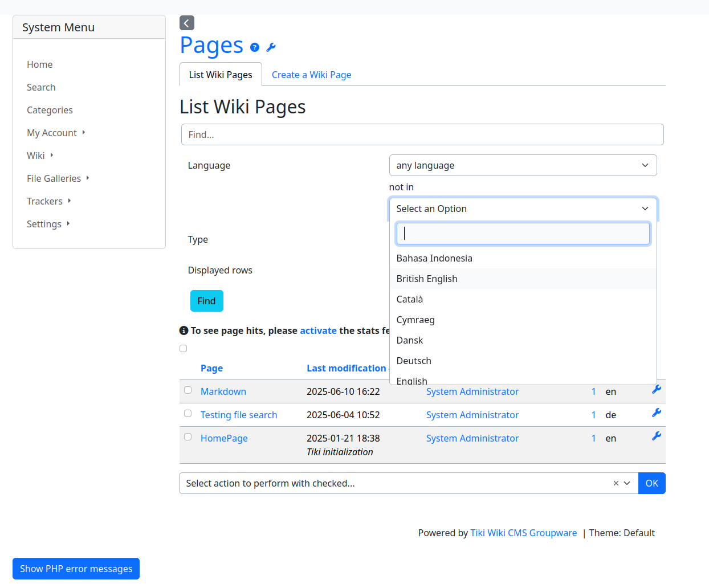Open System Administrator link in the Markdown row
Screen dimensions: 709x588
472,391
